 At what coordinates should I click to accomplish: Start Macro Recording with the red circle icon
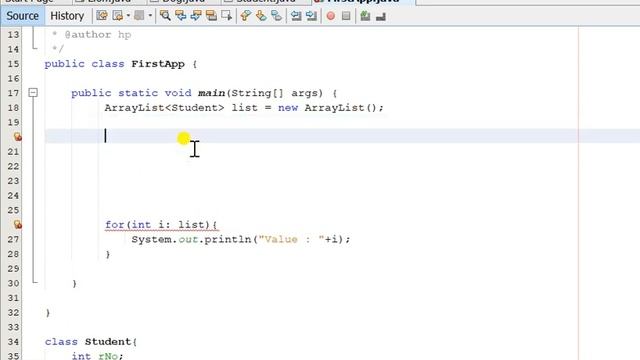pos(331,16)
